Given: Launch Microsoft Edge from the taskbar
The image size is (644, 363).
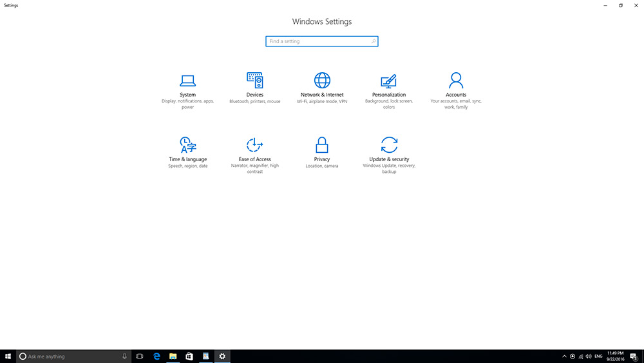Looking at the screenshot, I should pos(156,357).
